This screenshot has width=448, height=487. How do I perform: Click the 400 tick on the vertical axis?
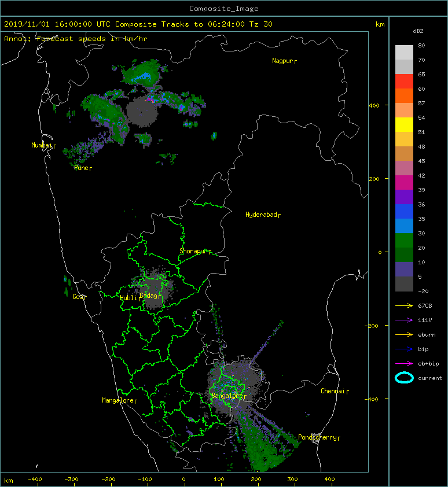coord(374,106)
